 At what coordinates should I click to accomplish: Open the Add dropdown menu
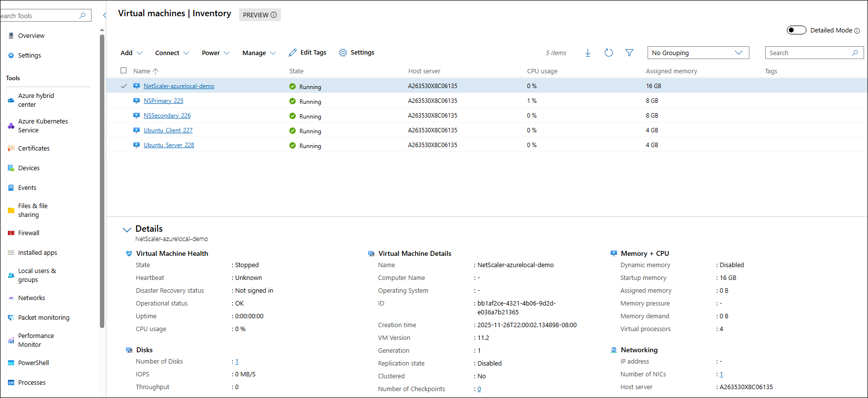click(131, 53)
